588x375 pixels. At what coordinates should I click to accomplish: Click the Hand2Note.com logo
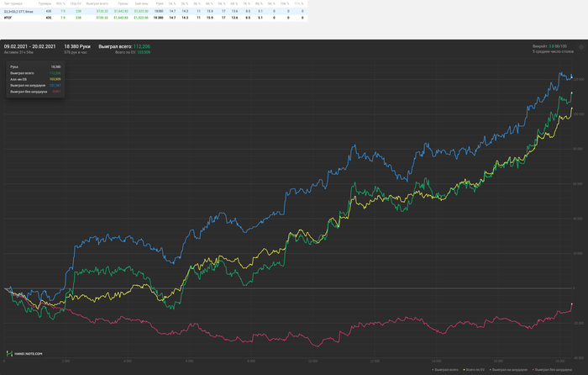coord(24,354)
